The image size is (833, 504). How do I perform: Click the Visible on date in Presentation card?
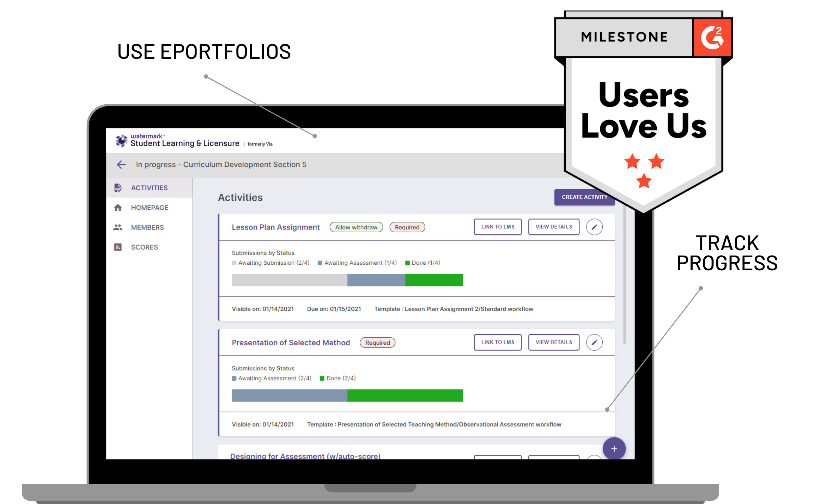tap(263, 424)
